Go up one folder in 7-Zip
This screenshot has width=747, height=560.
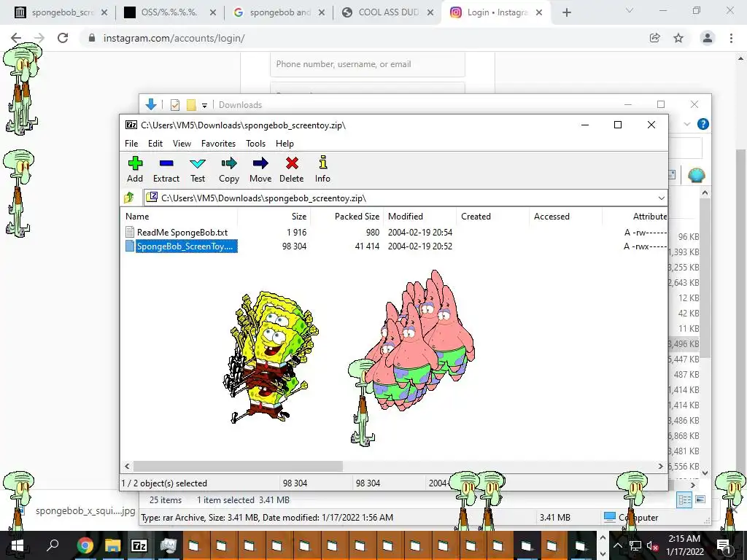[129, 198]
